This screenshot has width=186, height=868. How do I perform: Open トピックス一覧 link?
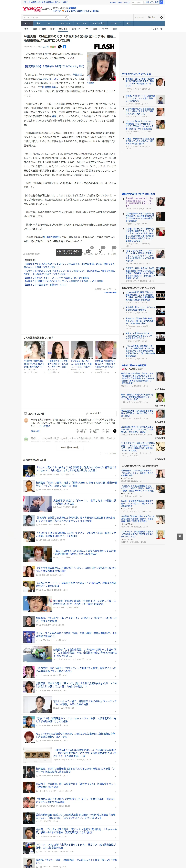[155, 29]
